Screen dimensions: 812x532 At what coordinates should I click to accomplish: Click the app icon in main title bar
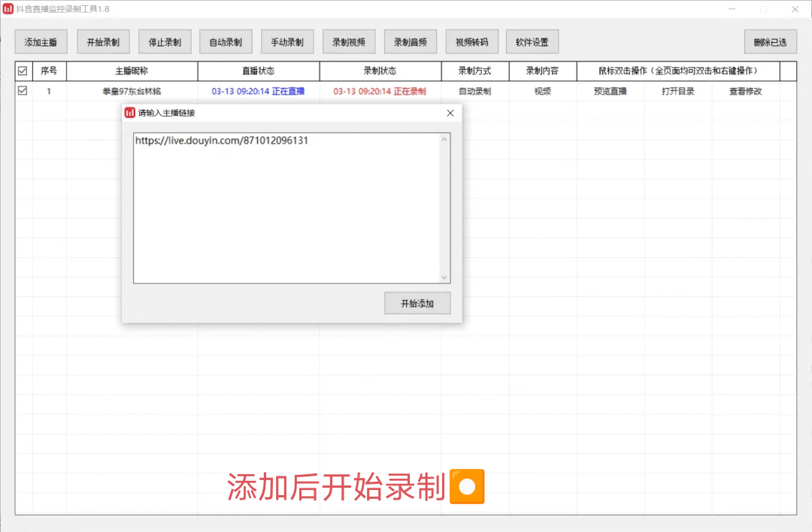pyautogui.click(x=8, y=9)
